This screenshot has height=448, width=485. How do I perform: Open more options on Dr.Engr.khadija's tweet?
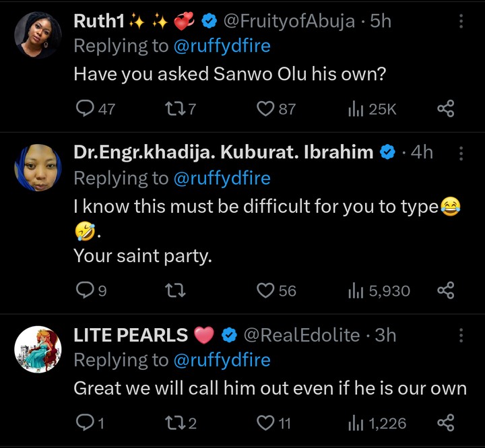pyautogui.click(x=461, y=154)
